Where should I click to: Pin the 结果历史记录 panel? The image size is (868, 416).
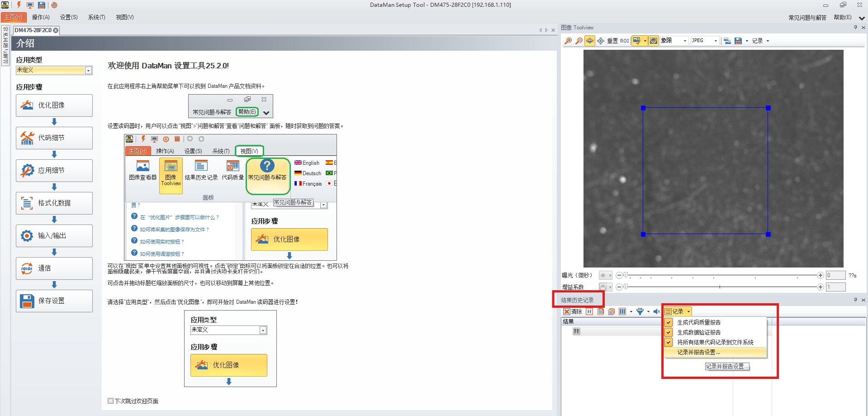(855, 300)
